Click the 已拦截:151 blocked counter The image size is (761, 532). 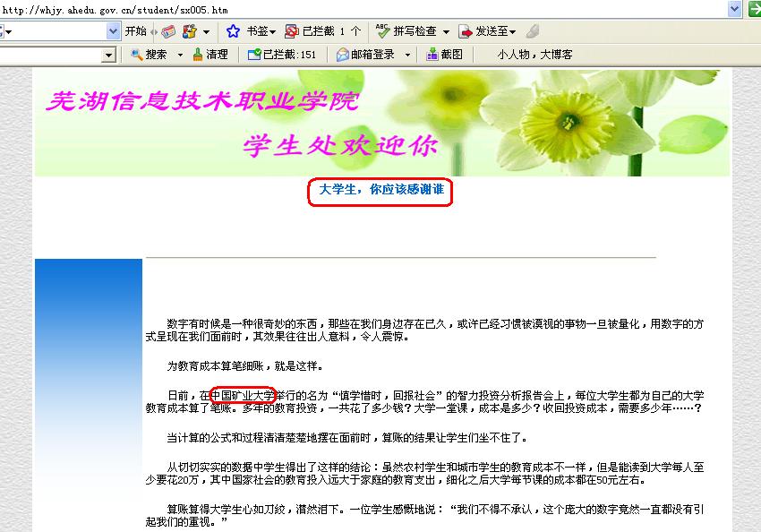pyautogui.click(x=281, y=55)
